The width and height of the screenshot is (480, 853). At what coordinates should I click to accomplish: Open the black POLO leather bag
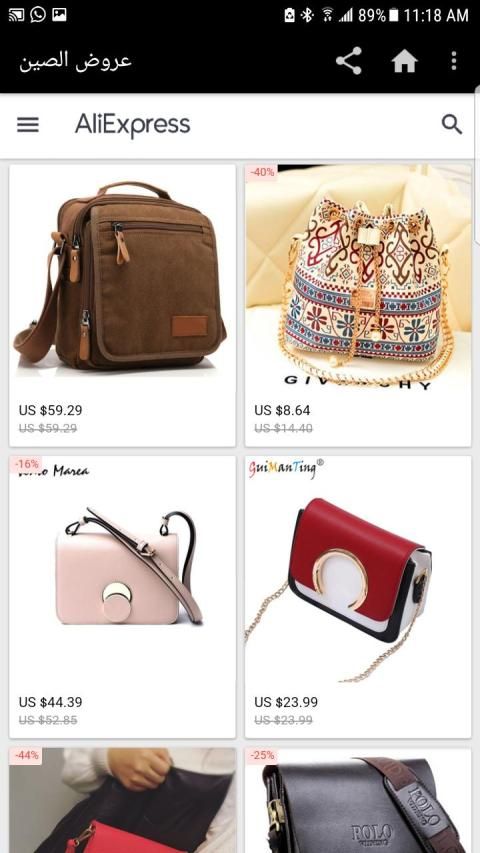click(x=358, y=800)
